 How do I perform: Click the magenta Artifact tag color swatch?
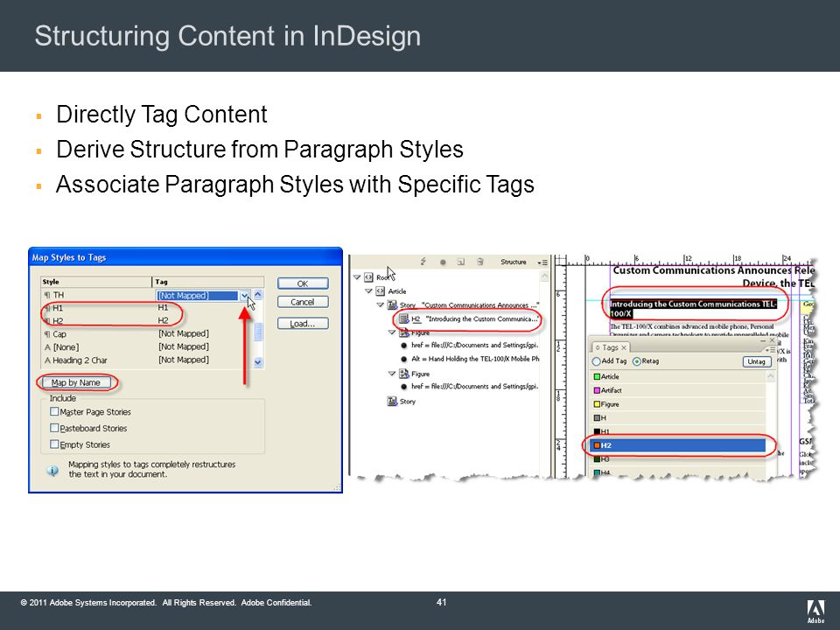tap(597, 390)
